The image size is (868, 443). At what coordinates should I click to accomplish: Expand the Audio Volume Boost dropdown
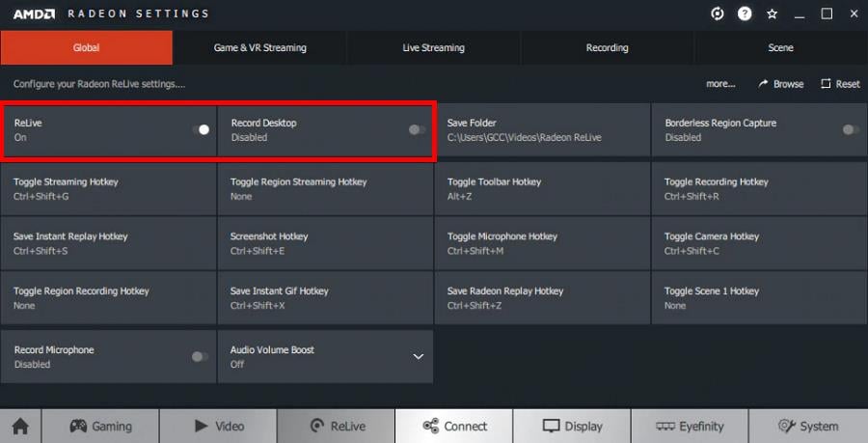419,356
